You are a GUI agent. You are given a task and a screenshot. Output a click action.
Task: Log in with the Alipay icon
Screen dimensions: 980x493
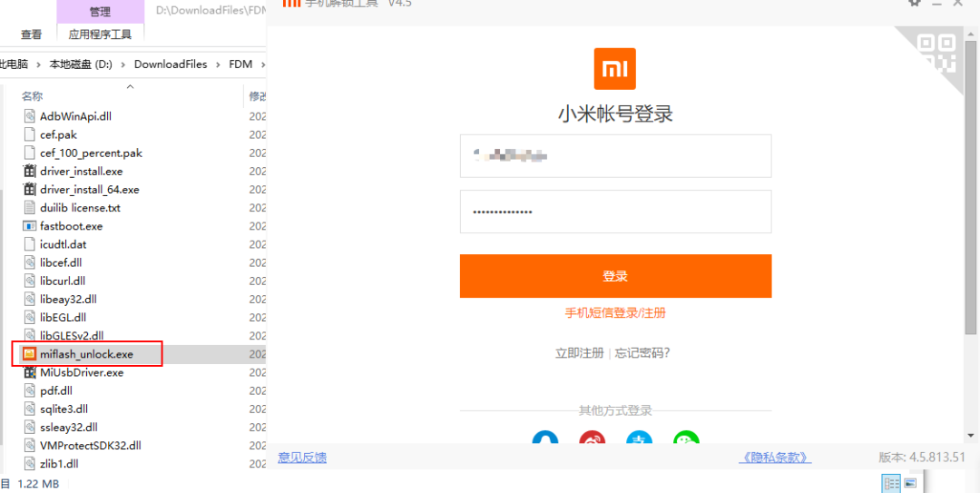tap(640, 438)
